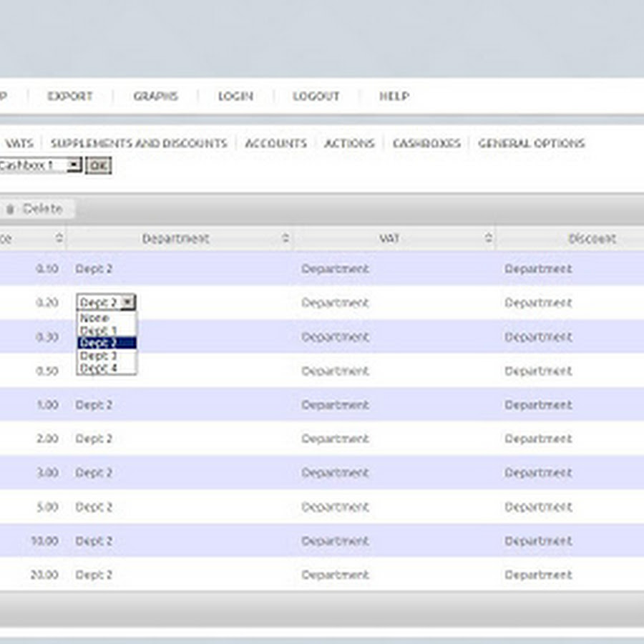Image resolution: width=644 pixels, height=644 pixels.
Task: Click sort arrows next to price column
Action: [59, 238]
